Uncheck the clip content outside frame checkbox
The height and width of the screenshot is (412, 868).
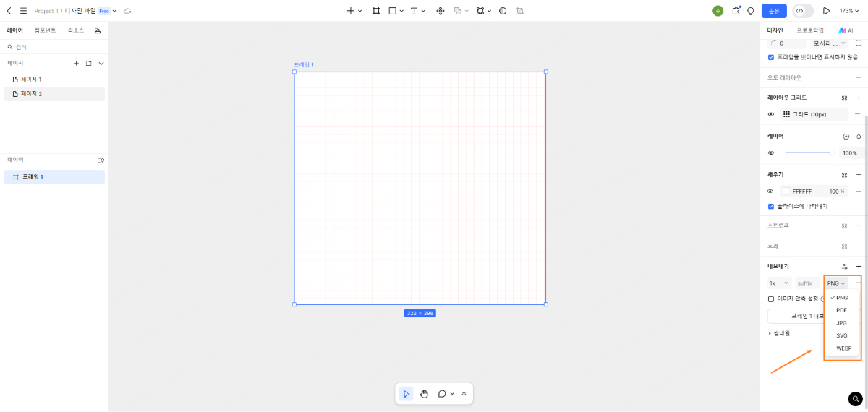coord(771,57)
